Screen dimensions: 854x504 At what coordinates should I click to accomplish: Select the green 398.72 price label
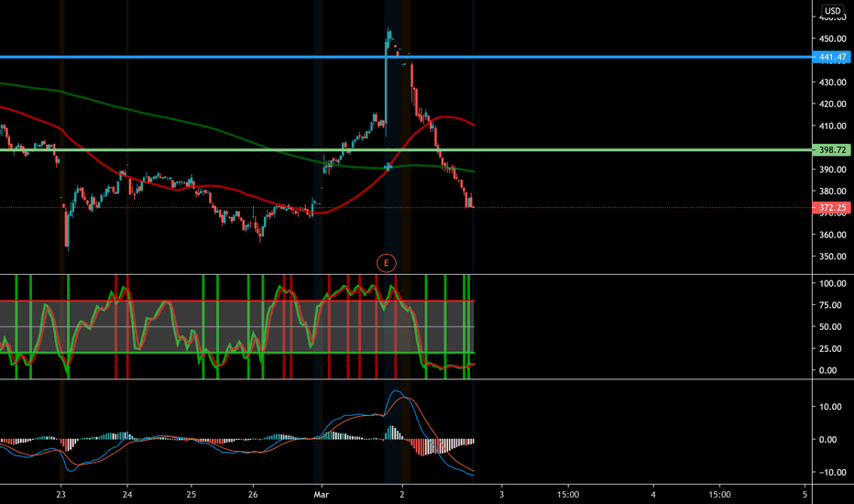831,149
